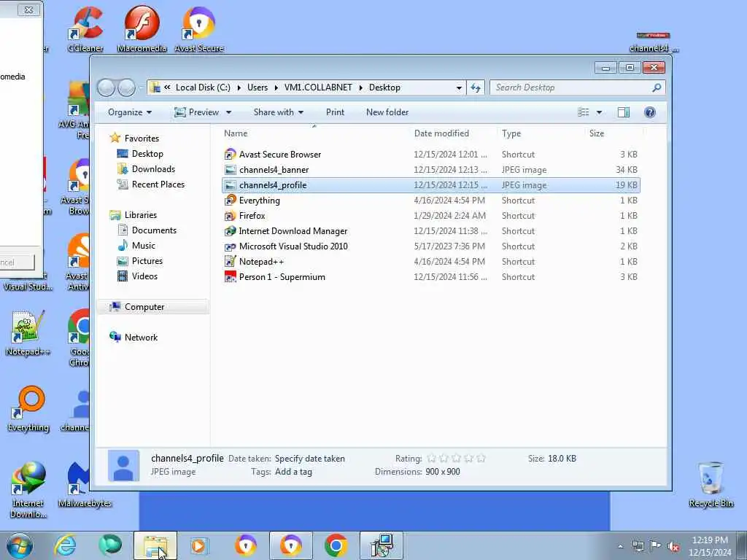Click Specify date taken in details pane

pos(309,459)
